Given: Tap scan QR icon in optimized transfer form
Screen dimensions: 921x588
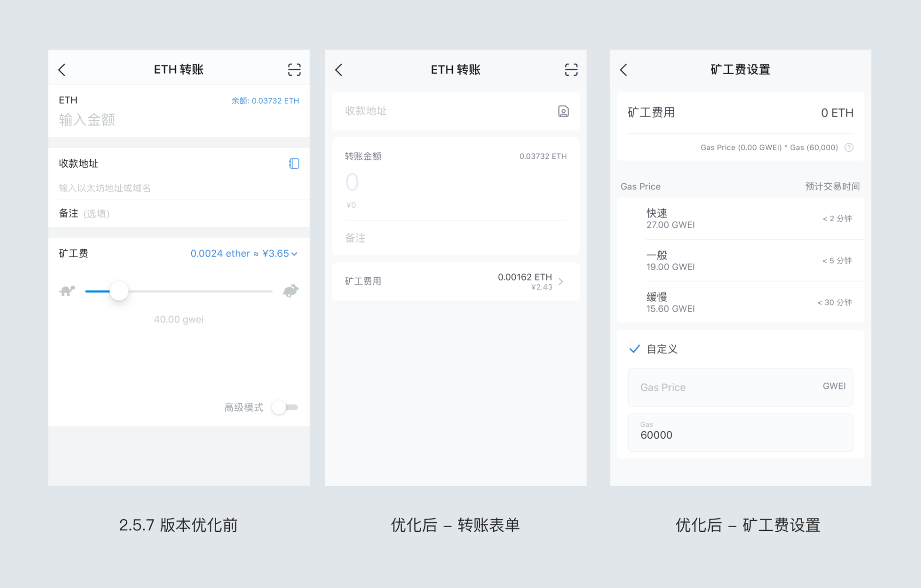Looking at the screenshot, I should pos(571,70).
